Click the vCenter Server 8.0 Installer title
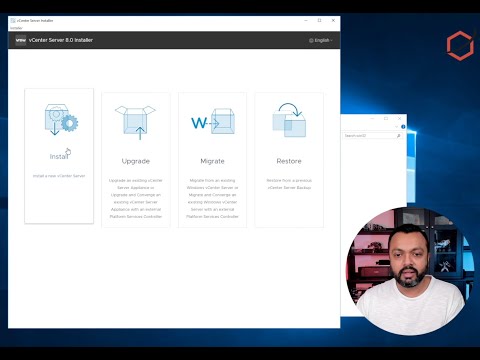This screenshot has width=480, height=360. pyautogui.click(x=61, y=40)
